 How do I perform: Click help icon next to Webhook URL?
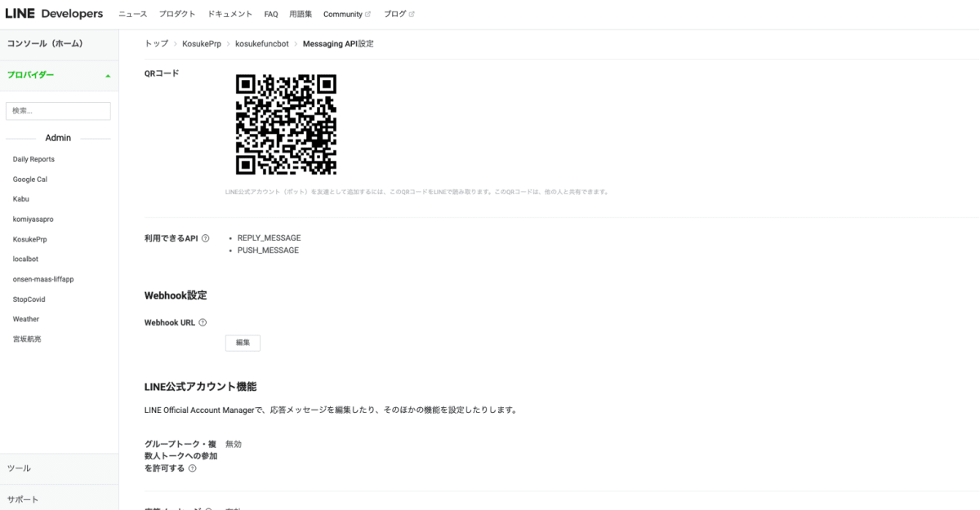[203, 322]
